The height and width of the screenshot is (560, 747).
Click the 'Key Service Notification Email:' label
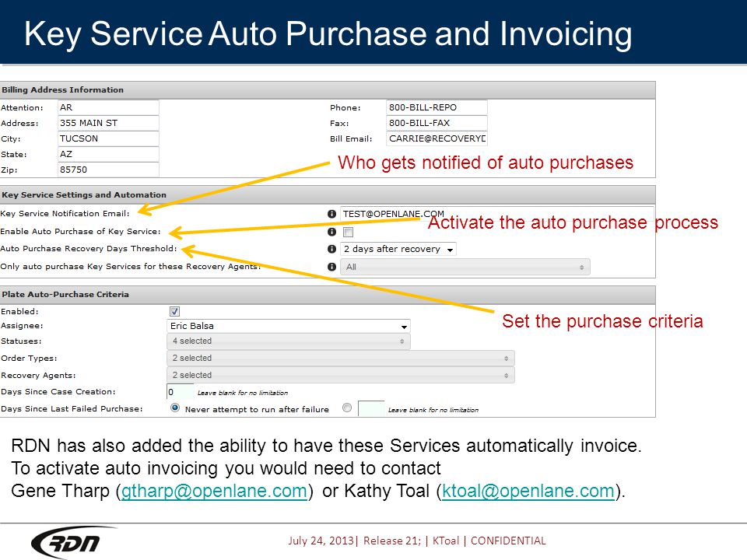coord(65,214)
